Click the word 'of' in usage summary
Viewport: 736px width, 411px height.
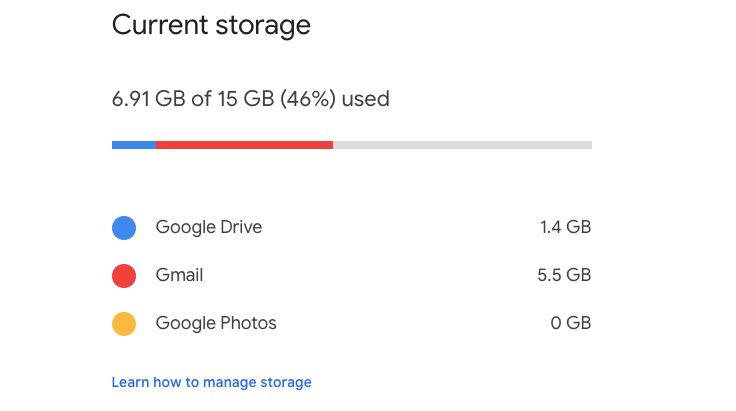(x=199, y=99)
